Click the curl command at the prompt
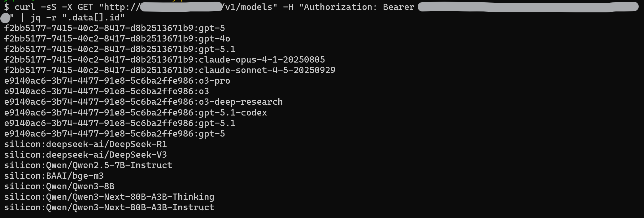 25,7
